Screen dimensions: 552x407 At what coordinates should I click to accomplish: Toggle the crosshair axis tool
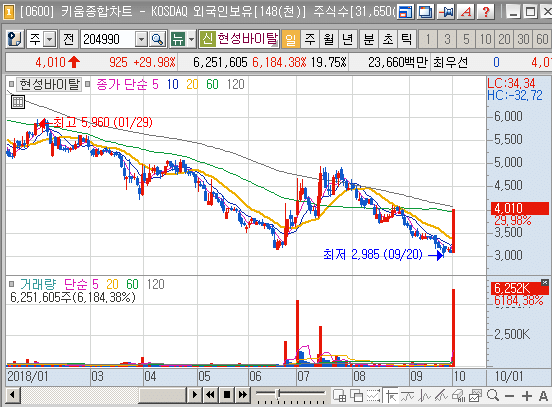click(391, 396)
